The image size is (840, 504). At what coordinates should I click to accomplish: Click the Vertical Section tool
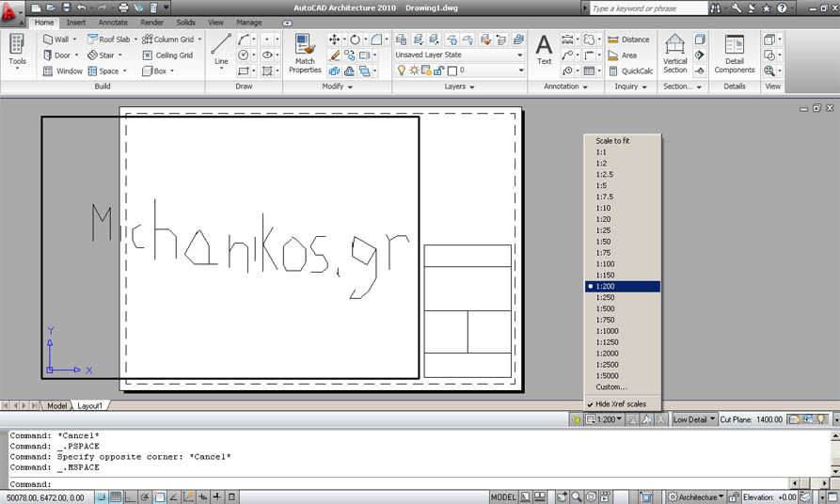pos(675,54)
